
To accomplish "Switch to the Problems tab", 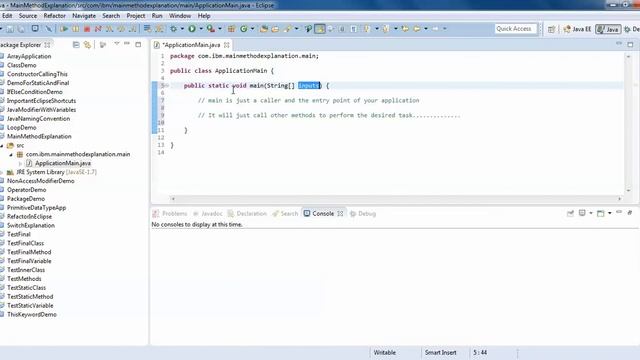I will pyautogui.click(x=170, y=213).
